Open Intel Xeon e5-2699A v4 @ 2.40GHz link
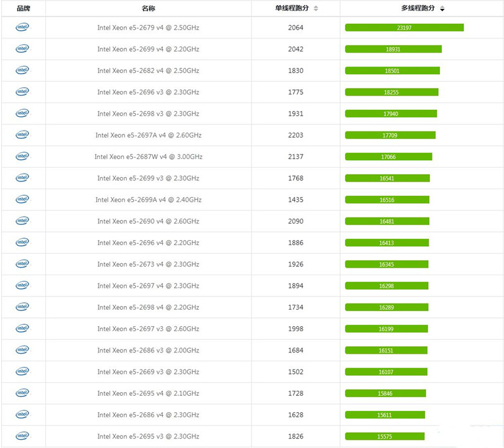The width and height of the screenshot is (504, 448). [x=148, y=200]
